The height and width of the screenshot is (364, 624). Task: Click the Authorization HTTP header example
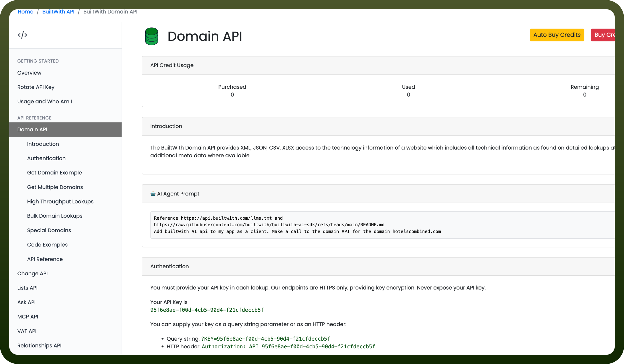[288, 347]
